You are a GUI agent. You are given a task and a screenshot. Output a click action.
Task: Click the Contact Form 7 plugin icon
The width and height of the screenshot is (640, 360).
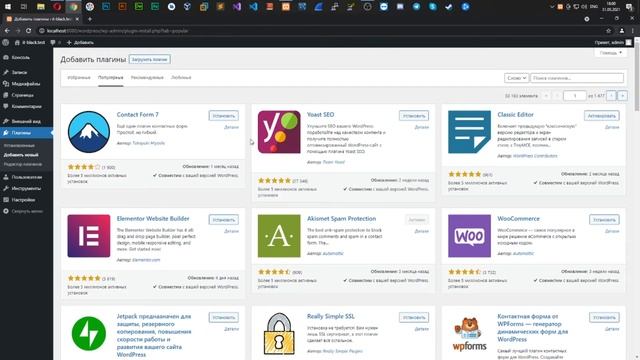[x=89, y=132]
